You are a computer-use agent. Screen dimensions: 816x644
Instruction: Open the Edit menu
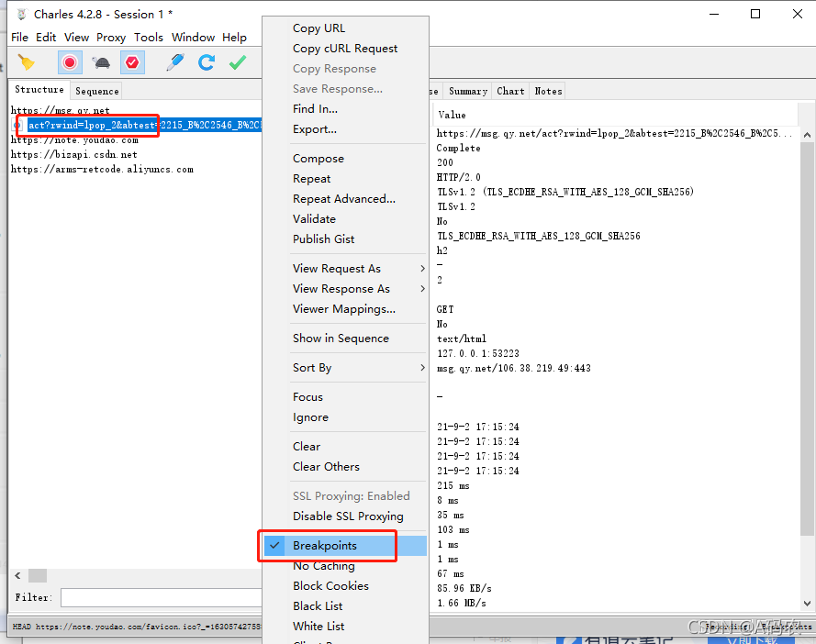[x=46, y=38]
